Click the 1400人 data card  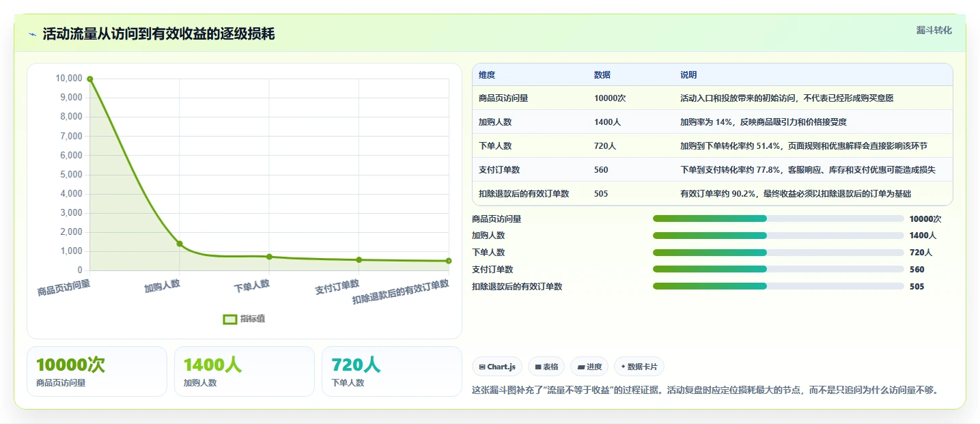pos(244,371)
